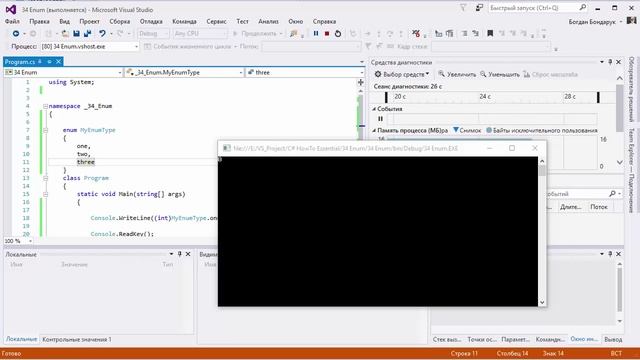Image resolution: width=640 pixels, height=360 pixels.
Task: Open the Any CPU platform dropdown
Action: [x=200, y=33]
